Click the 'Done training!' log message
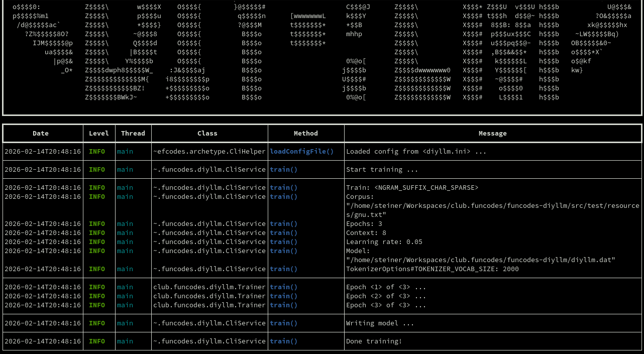This screenshot has height=354, width=644. [x=374, y=341]
